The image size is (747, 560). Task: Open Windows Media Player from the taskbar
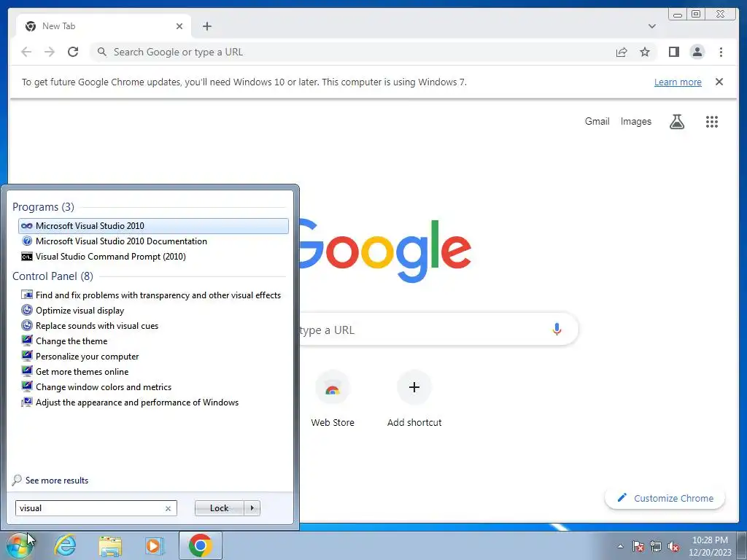click(154, 545)
